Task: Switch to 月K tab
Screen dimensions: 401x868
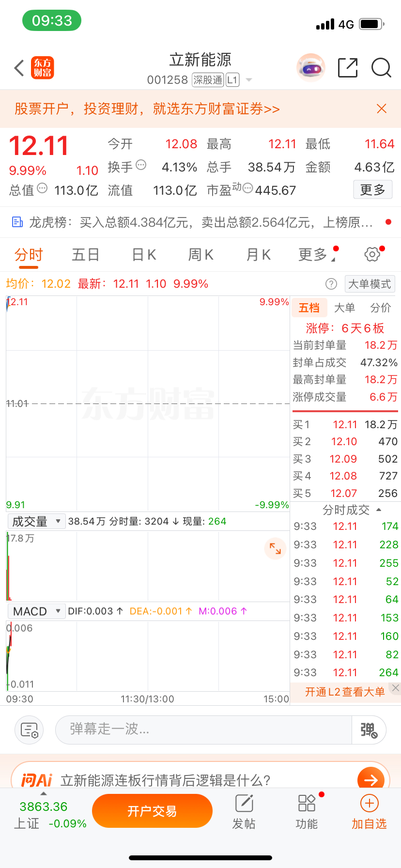Action: [x=259, y=254]
